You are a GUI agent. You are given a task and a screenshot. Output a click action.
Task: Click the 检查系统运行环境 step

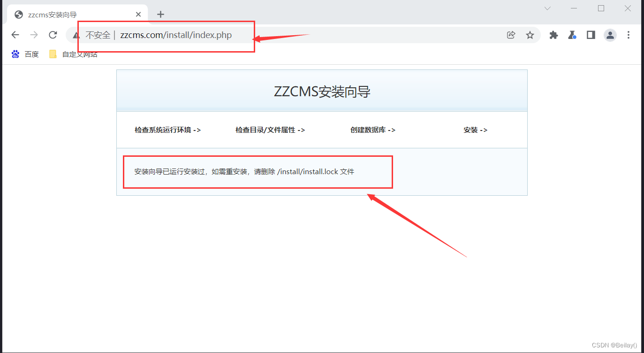click(x=167, y=130)
